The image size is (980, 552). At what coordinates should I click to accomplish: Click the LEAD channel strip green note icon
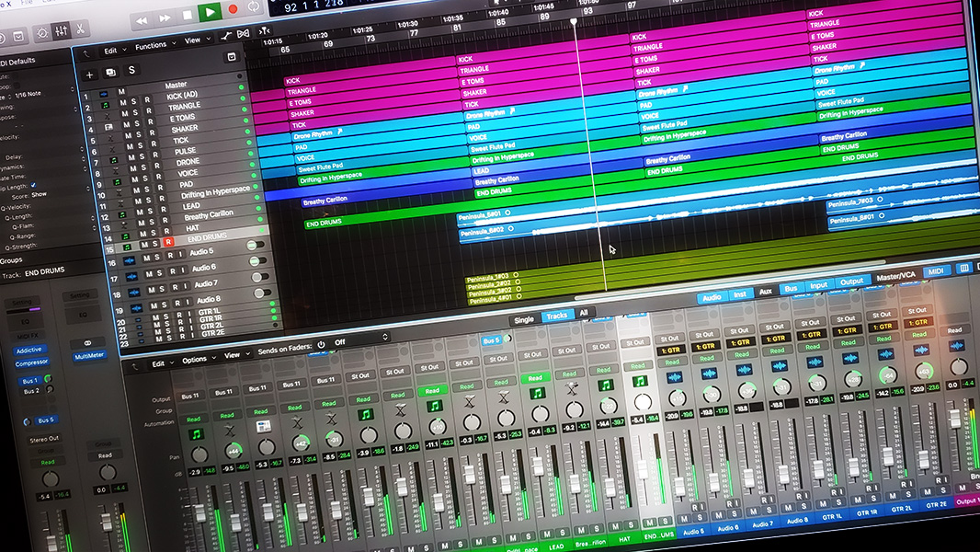537,393
